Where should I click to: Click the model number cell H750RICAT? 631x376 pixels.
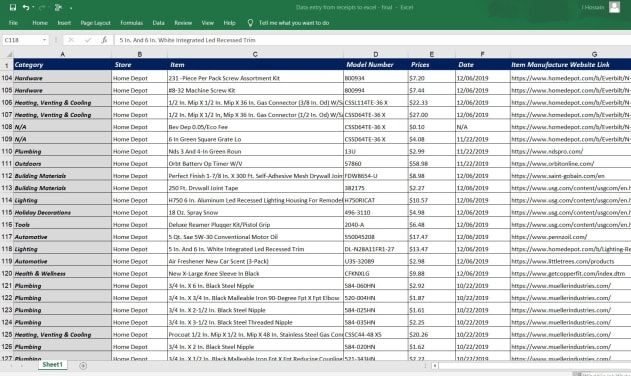tap(376, 200)
